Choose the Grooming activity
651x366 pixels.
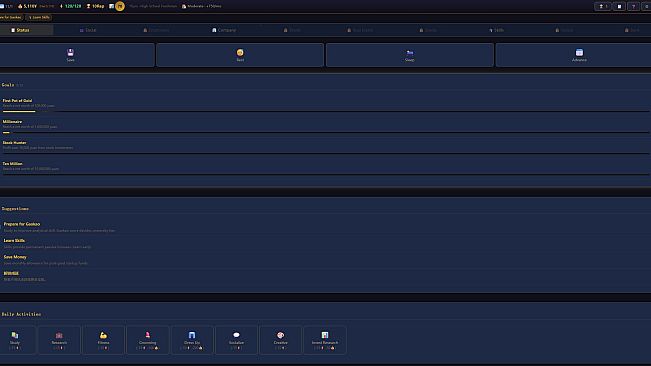(x=148, y=340)
